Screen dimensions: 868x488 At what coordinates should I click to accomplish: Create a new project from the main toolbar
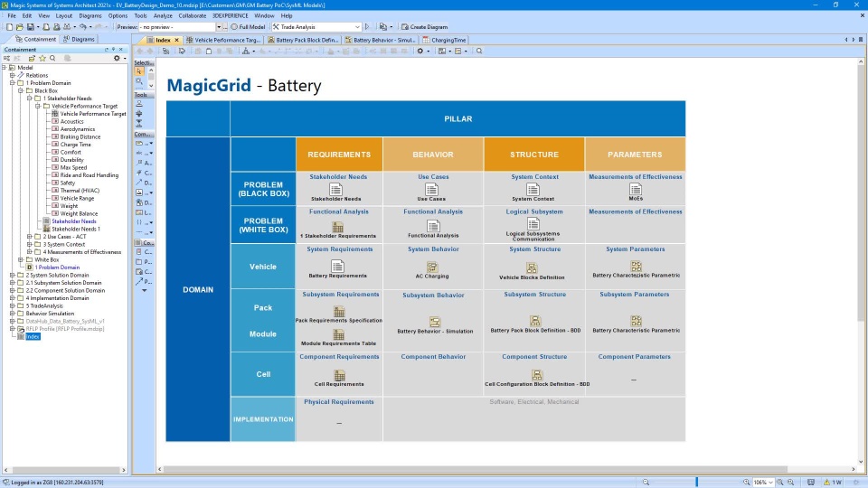click(9, 26)
